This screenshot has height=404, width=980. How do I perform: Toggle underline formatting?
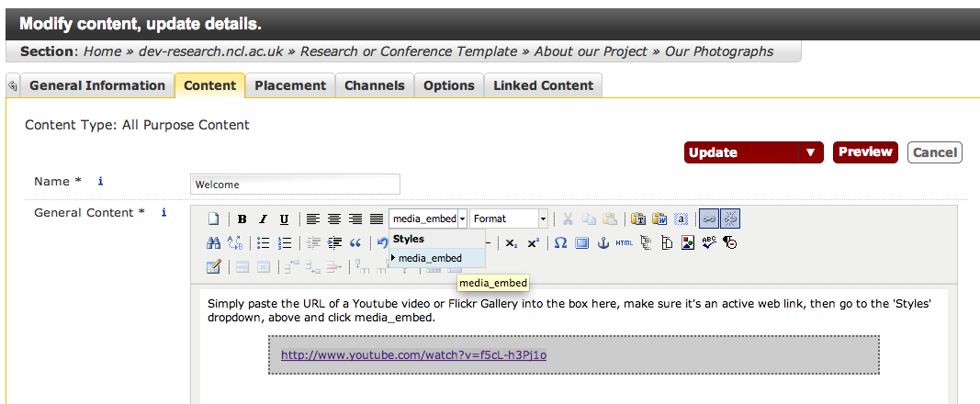click(284, 219)
